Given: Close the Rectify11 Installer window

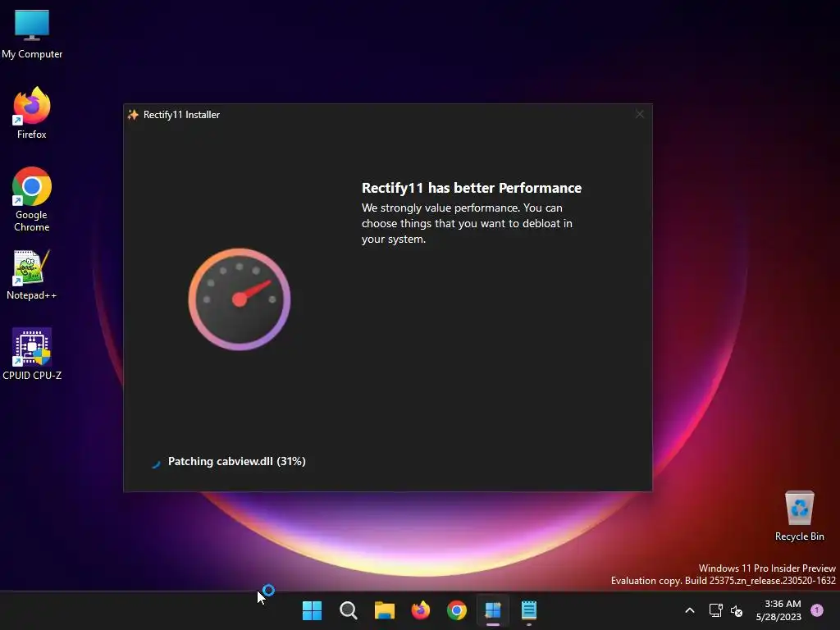Looking at the screenshot, I should click(x=640, y=114).
